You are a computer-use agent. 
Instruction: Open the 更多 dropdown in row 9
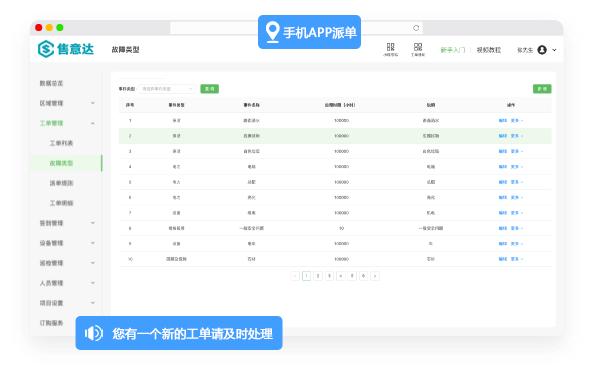coord(517,244)
